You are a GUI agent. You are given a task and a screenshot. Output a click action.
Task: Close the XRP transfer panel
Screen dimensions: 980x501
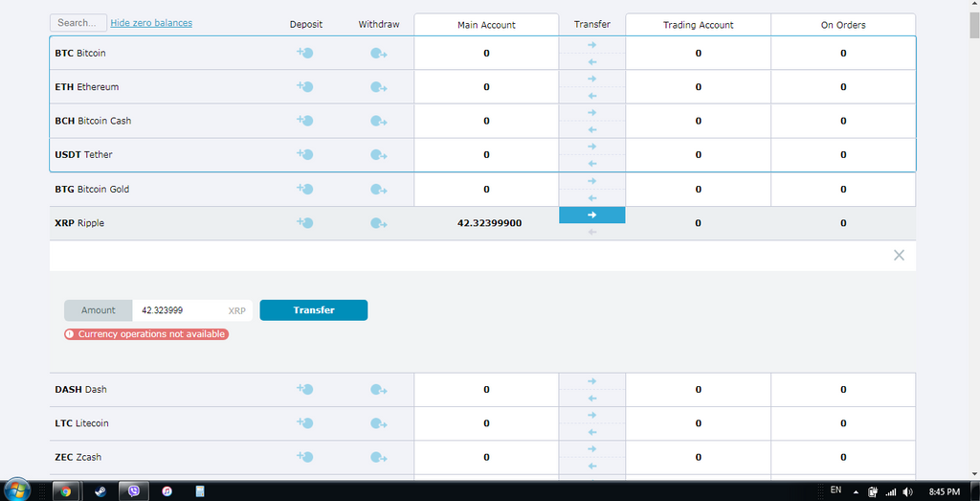click(899, 255)
